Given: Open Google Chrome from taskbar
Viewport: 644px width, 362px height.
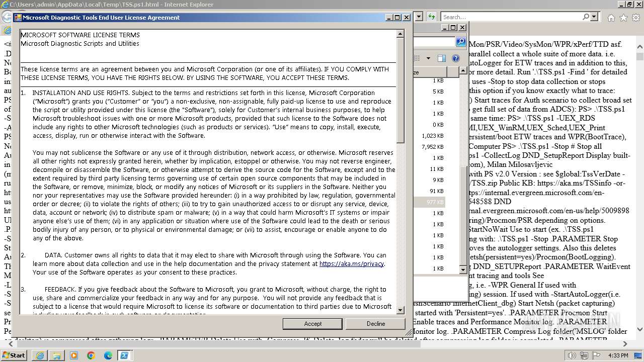Looking at the screenshot, I should (91, 355).
